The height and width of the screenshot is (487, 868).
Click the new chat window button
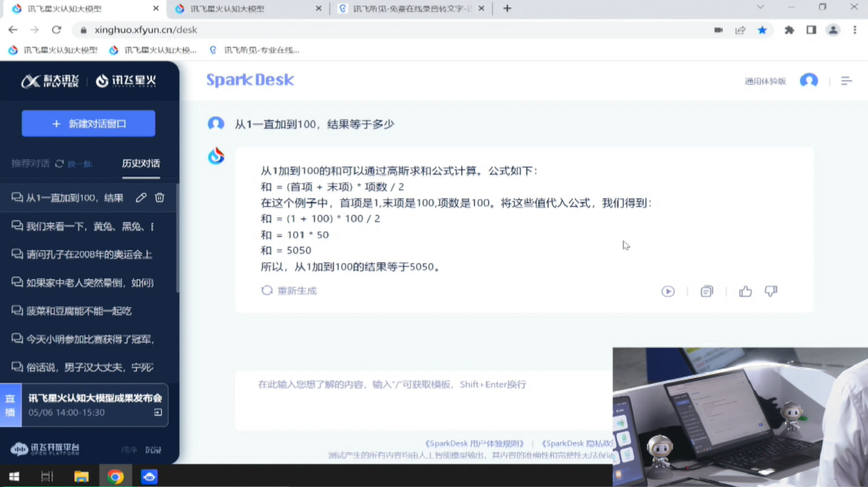[89, 123]
